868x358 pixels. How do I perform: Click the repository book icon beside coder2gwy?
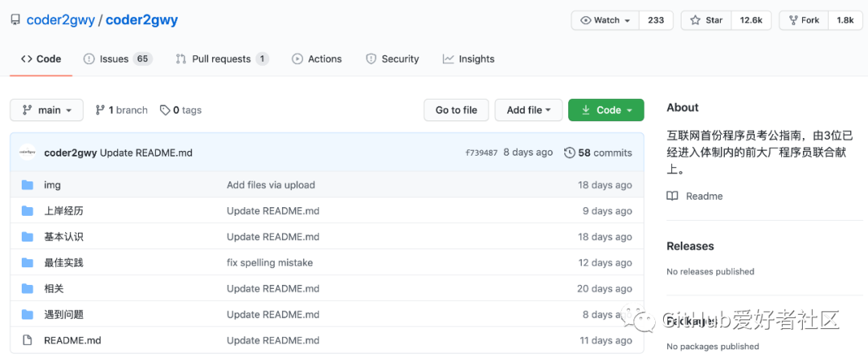[x=15, y=20]
